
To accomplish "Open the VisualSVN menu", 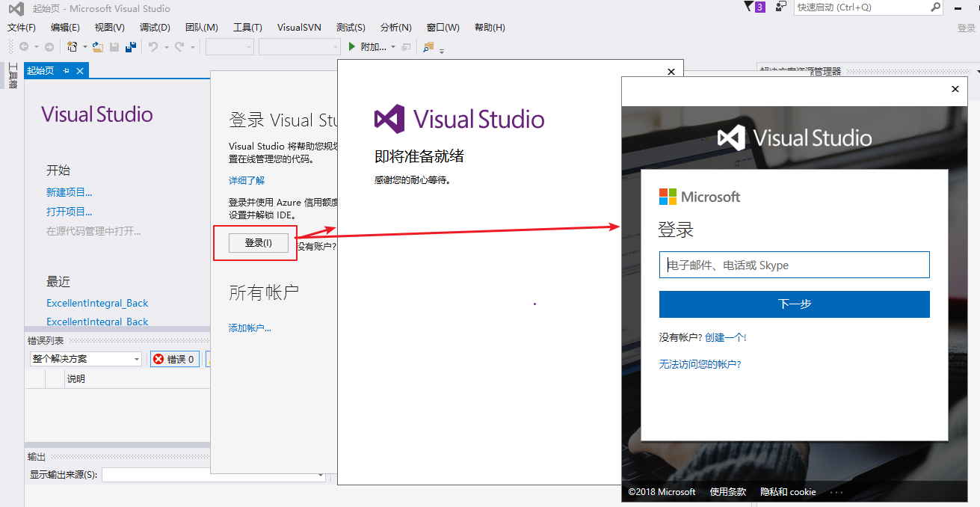I will click(x=299, y=27).
